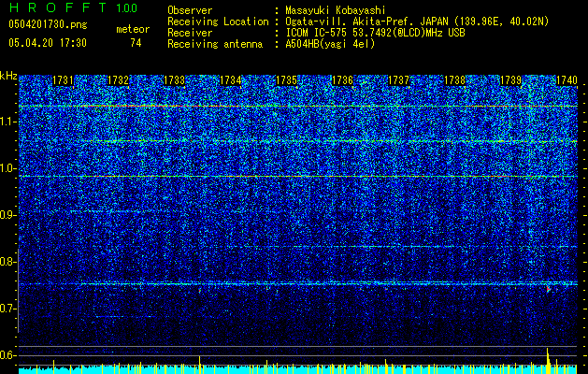Click the 0.6 frequency axis label
This screenshot has height=374, width=588.
[7, 355]
